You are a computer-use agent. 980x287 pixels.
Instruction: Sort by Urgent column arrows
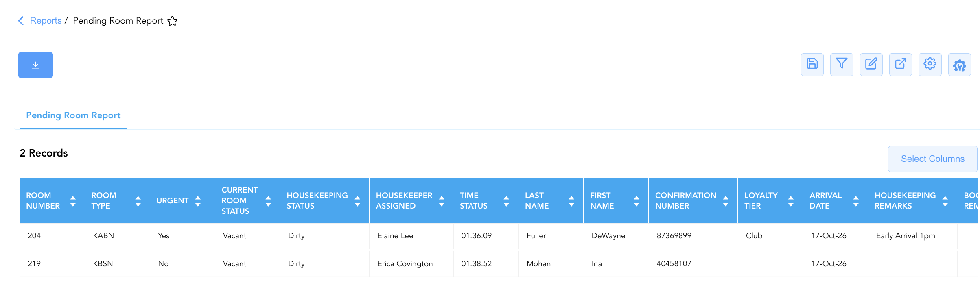[198, 201]
